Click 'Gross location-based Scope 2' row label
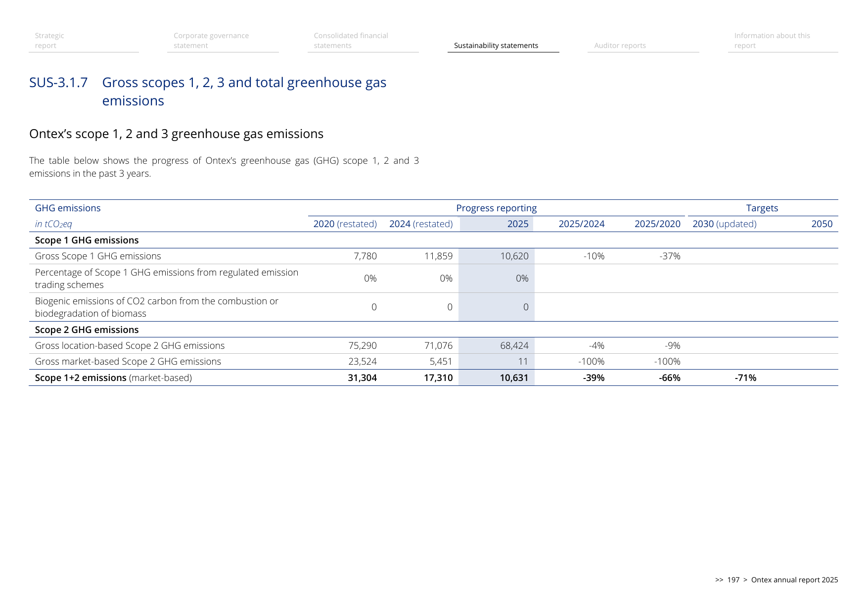The width and height of the screenshot is (868, 614). coord(130,346)
